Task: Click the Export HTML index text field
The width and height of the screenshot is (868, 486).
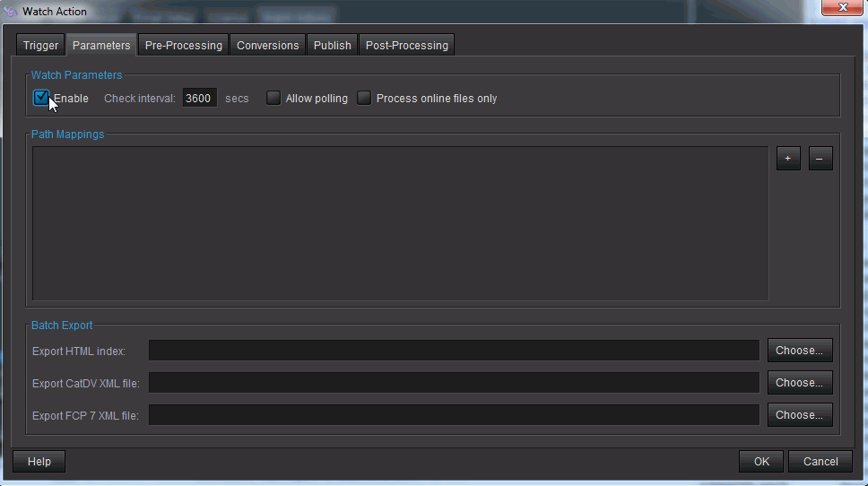Action: (454, 351)
